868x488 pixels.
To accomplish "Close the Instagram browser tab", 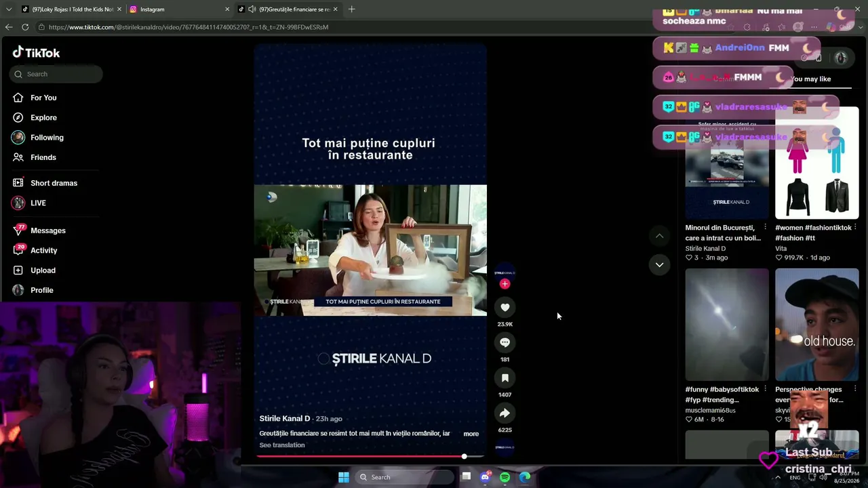I will coord(227,9).
